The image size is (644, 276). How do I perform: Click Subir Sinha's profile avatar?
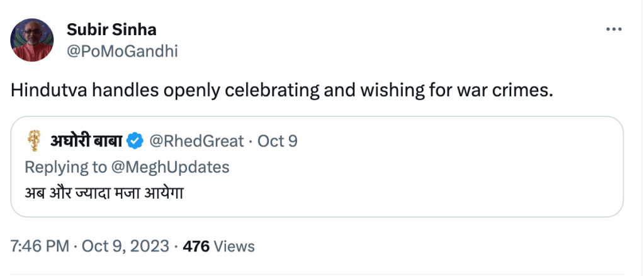(x=31, y=40)
